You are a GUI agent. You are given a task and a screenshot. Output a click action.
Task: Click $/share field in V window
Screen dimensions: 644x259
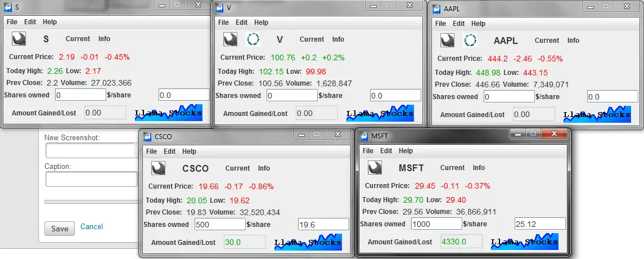tap(395, 95)
